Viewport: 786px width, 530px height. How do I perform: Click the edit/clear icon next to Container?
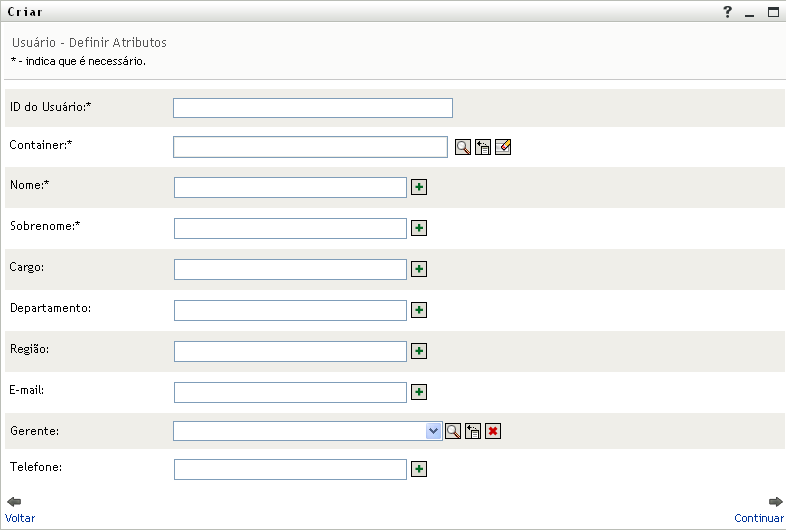503,147
